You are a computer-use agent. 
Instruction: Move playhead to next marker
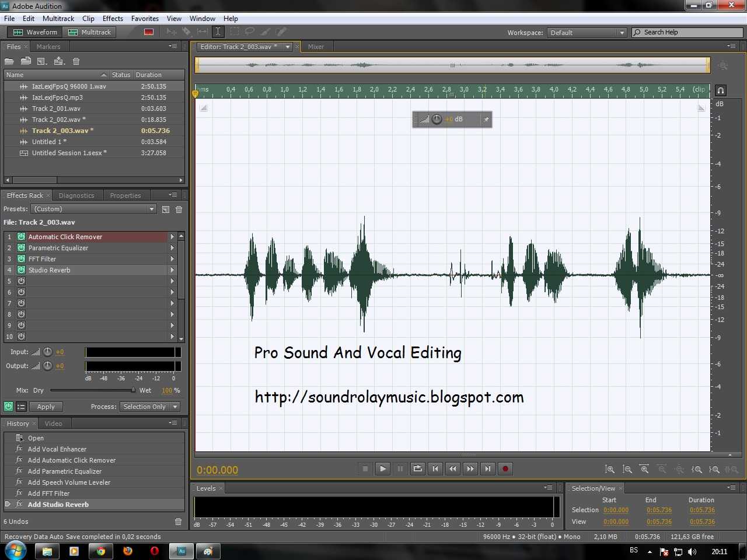click(x=488, y=468)
